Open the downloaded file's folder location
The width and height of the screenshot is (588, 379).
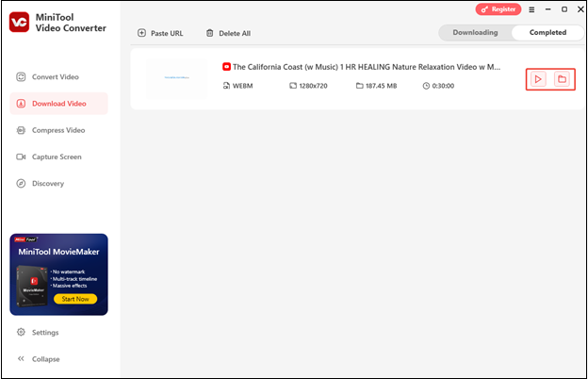point(562,79)
